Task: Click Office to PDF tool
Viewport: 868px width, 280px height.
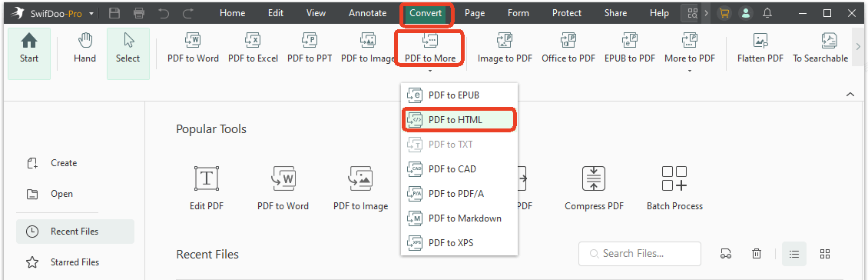Action: [x=568, y=48]
